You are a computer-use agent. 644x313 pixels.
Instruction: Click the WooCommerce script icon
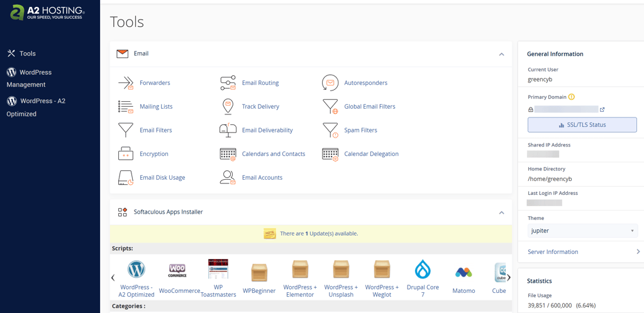pos(177,270)
